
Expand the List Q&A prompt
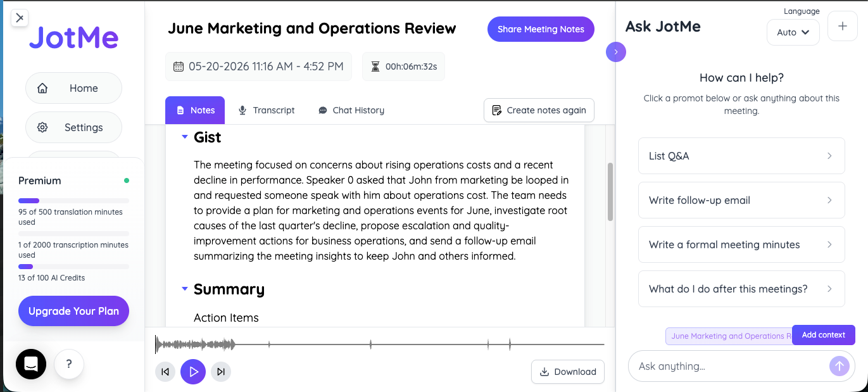[x=741, y=156]
